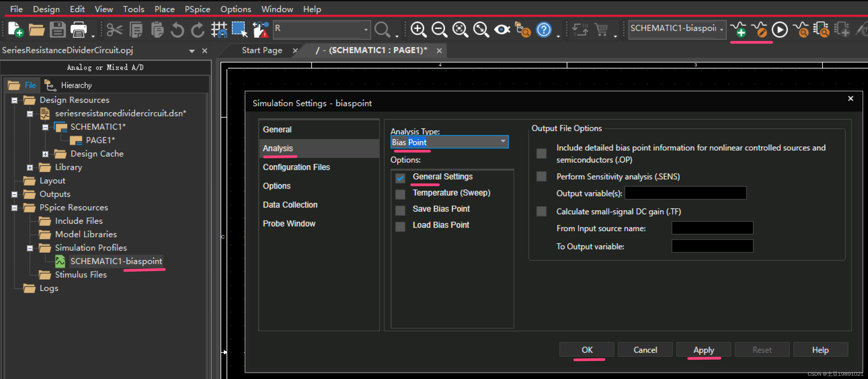Enable Temperature (Sweep) option checkbox
868x379 pixels.
coord(400,194)
